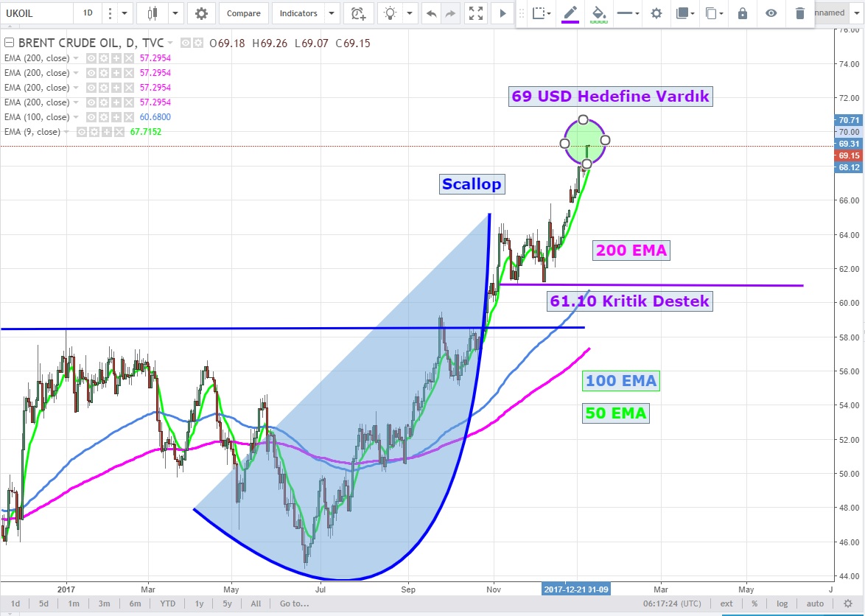Select the YTD time range

pos(167,603)
